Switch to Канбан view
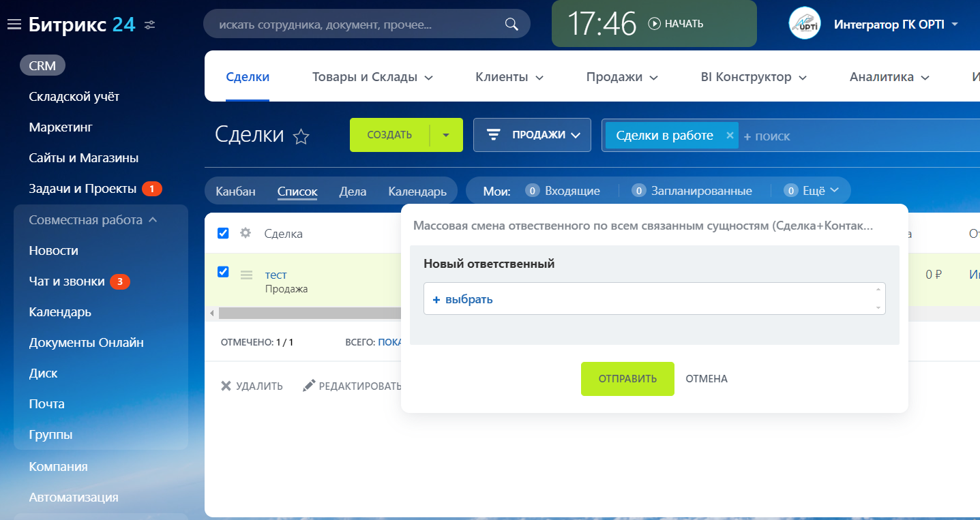 [235, 192]
